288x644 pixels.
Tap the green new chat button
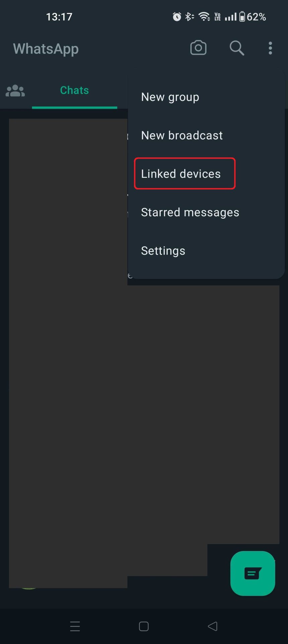tap(253, 574)
